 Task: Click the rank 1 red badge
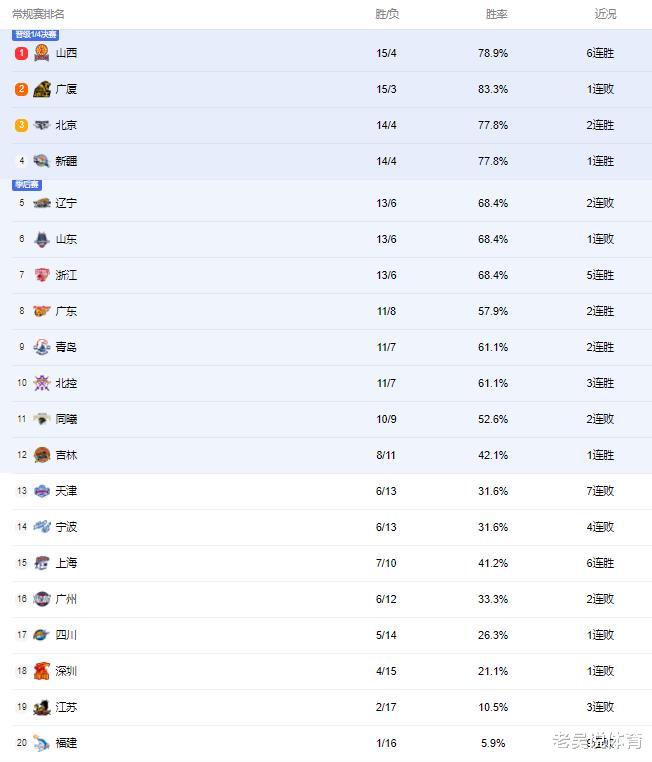pos(21,53)
